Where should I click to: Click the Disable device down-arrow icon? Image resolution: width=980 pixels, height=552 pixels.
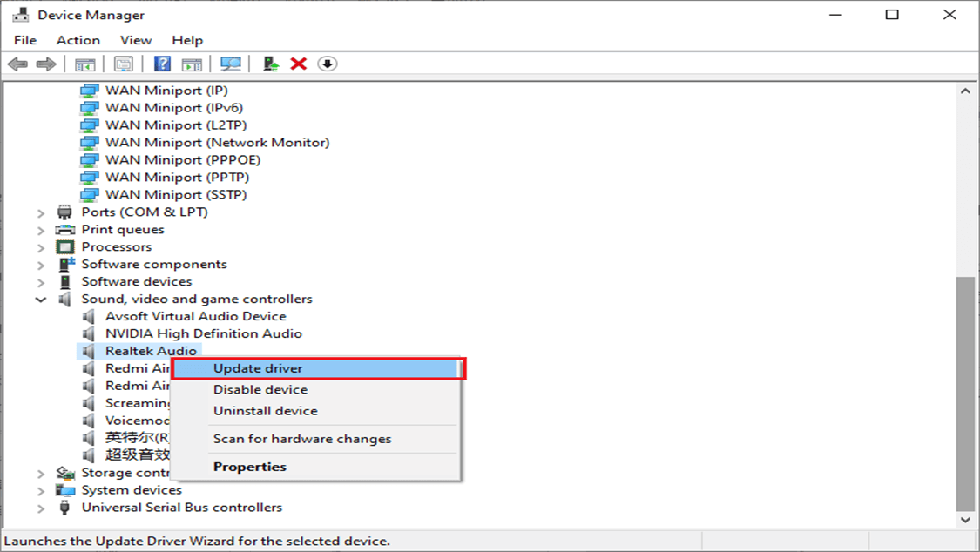coord(327,64)
